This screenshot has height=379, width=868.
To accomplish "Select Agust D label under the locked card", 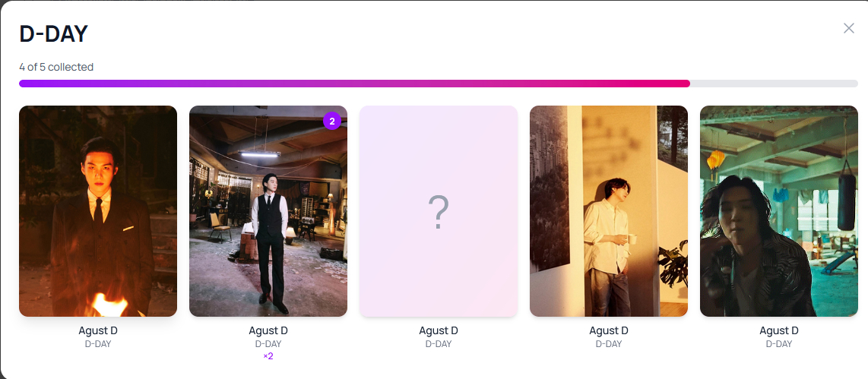I will [x=439, y=331].
